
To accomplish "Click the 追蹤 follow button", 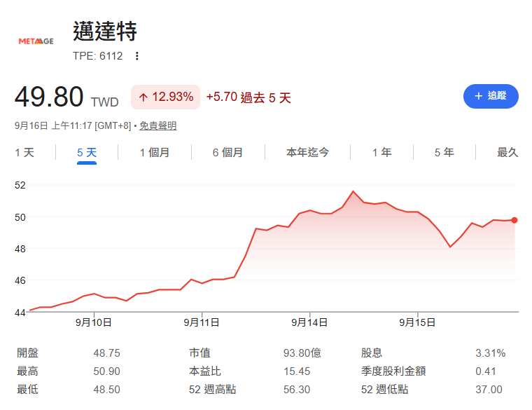I will point(491,97).
